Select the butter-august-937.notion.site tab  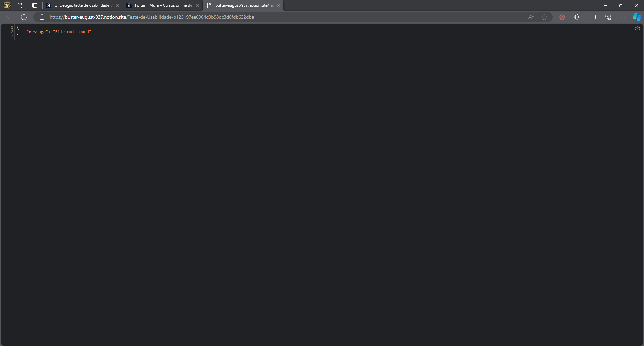pyautogui.click(x=243, y=5)
